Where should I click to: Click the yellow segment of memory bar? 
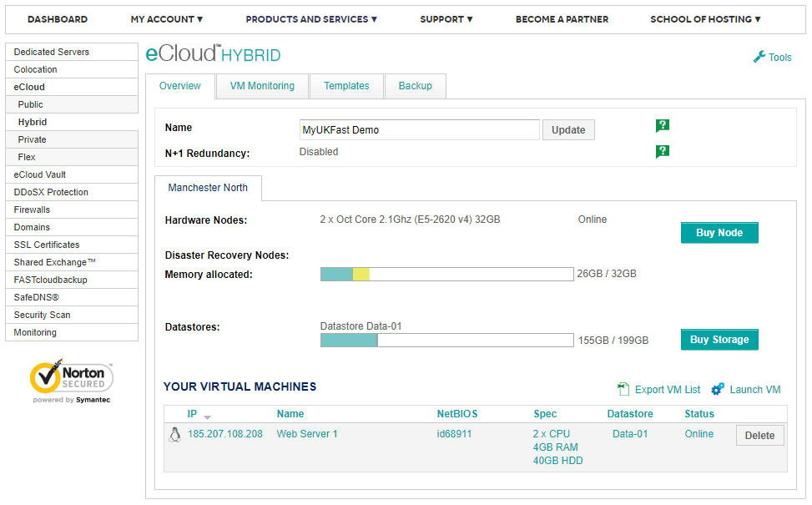click(361, 274)
